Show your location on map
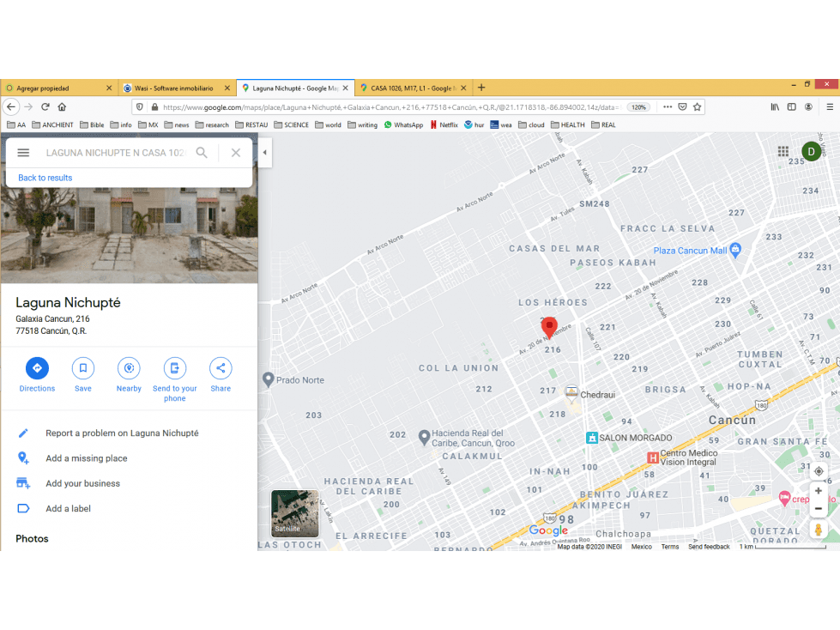 [x=819, y=471]
